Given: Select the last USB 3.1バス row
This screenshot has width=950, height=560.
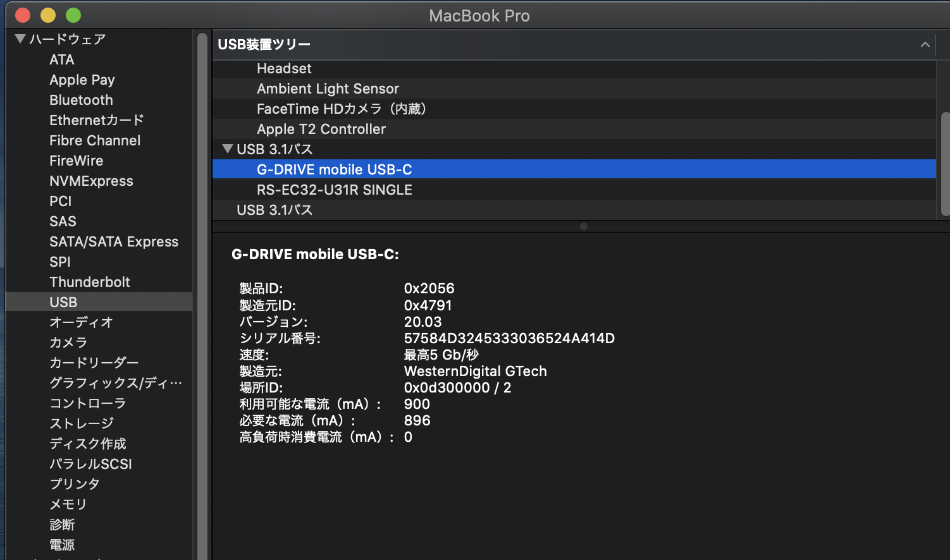Looking at the screenshot, I should click(x=275, y=210).
